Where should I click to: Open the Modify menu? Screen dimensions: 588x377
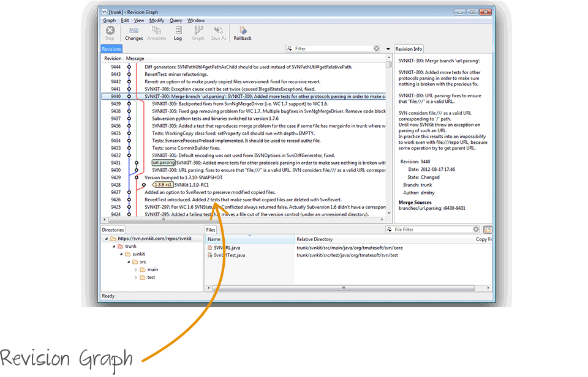(x=156, y=20)
